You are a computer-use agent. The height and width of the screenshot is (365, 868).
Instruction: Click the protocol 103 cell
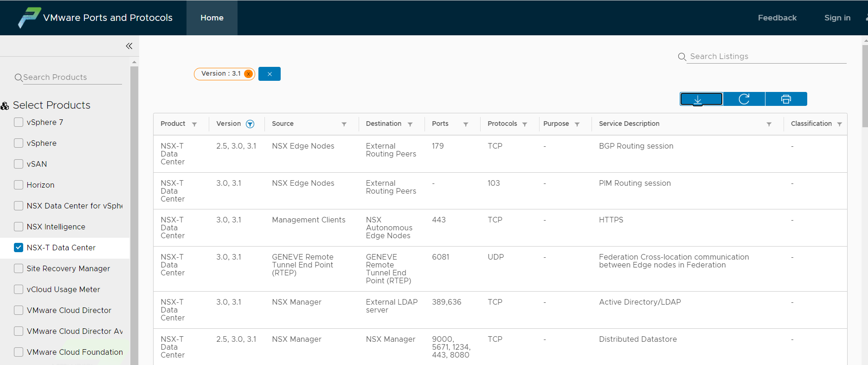point(494,183)
